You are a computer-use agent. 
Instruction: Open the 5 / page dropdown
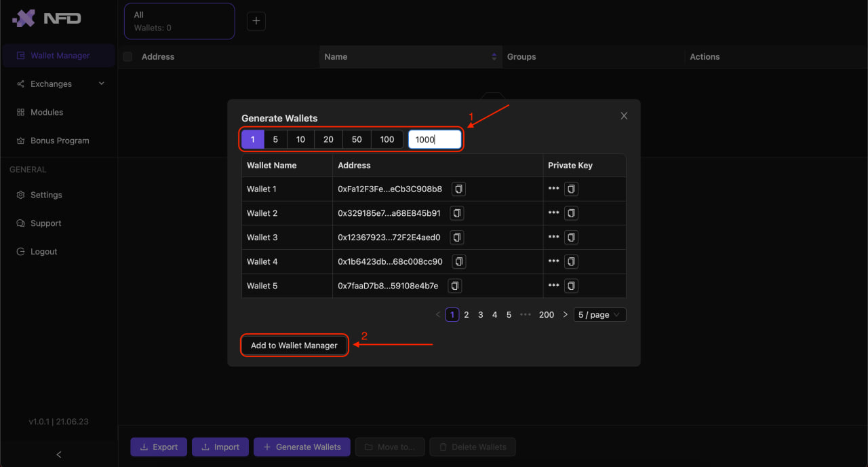tap(599, 315)
